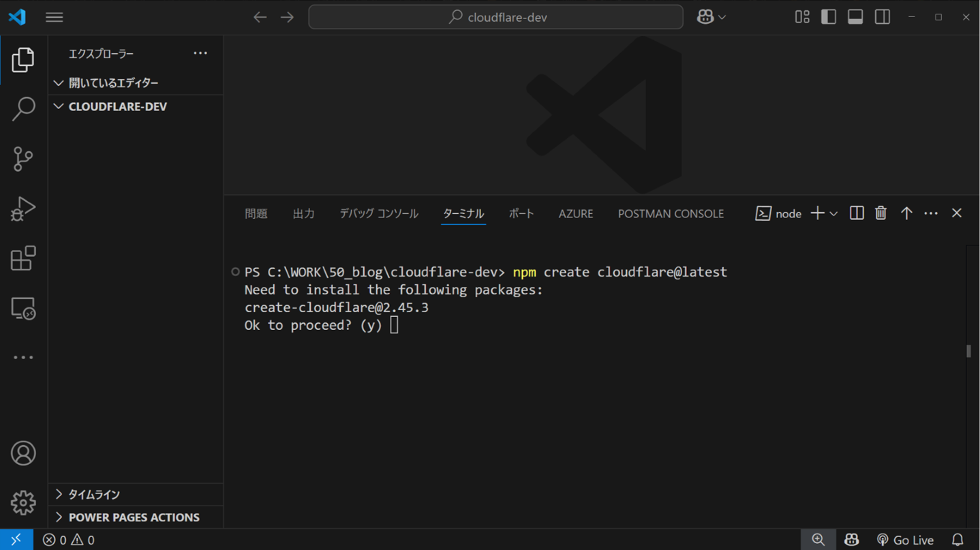Switch to the ポート tab

521,213
